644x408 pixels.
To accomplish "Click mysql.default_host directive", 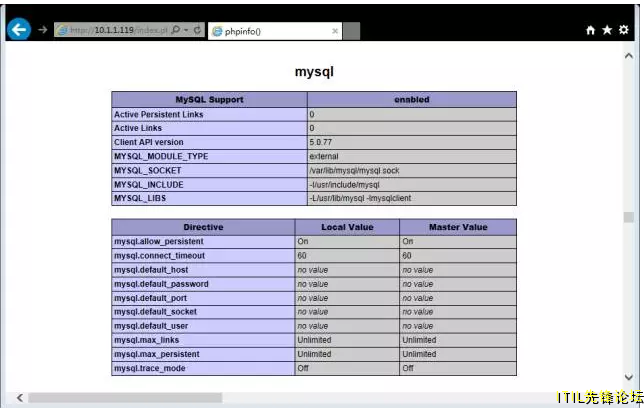I will 151,270.
